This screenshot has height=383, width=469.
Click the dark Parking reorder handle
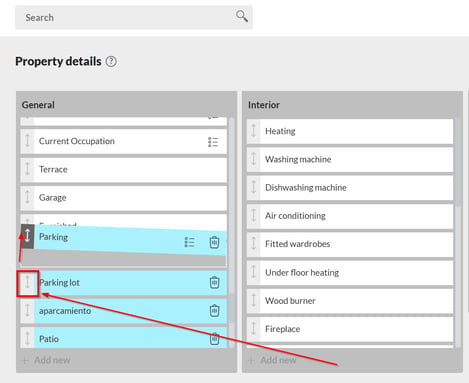click(x=28, y=236)
